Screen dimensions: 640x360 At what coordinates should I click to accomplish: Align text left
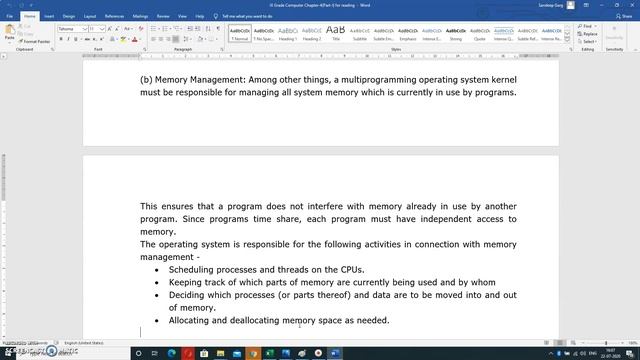[x=153, y=39]
